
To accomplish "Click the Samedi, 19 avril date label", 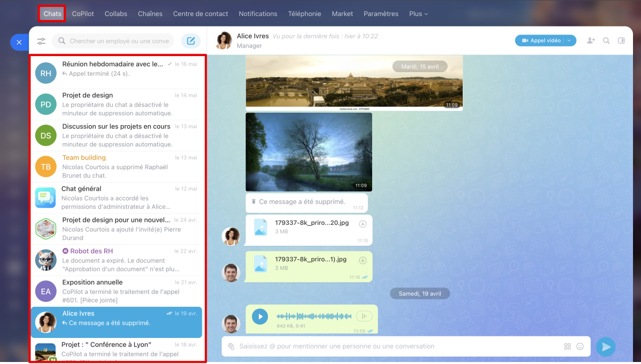I will [420, 293].
